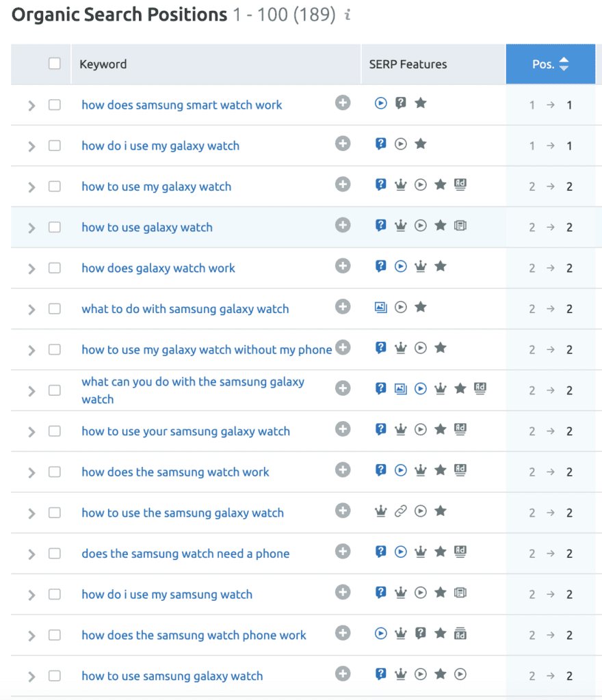Click the Ad icon in 'how to use my galaxy watch' row
The width and height of the screenshot is (602, 700).
tap(460, 185)
